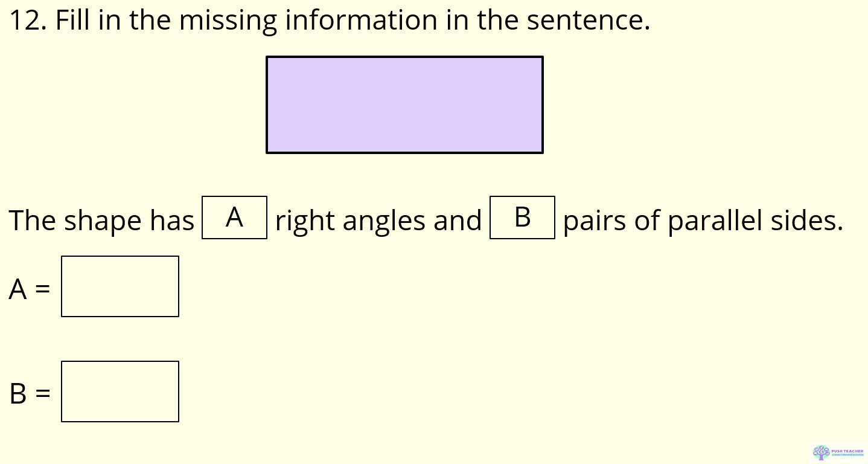Click the answer input box for A

[120, 286]
